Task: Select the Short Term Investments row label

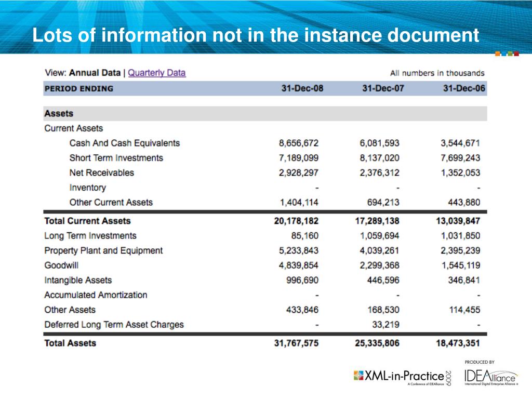Action: 116,158
